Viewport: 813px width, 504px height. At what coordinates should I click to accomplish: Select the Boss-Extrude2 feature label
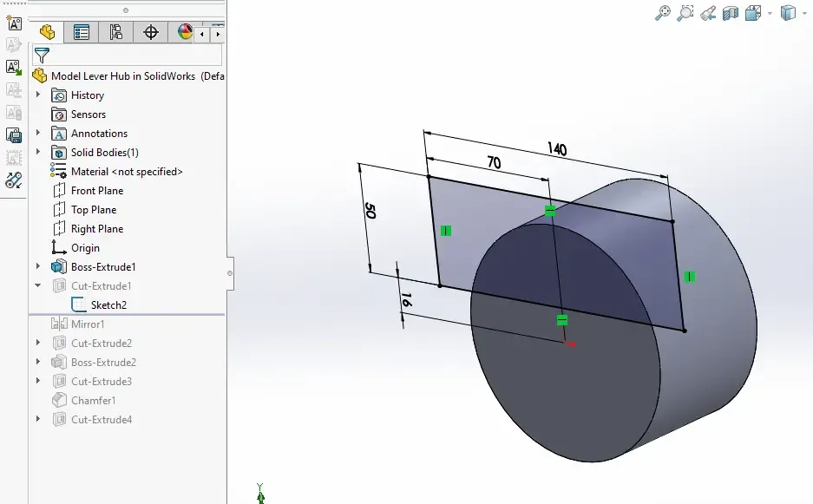click(104, 363)
